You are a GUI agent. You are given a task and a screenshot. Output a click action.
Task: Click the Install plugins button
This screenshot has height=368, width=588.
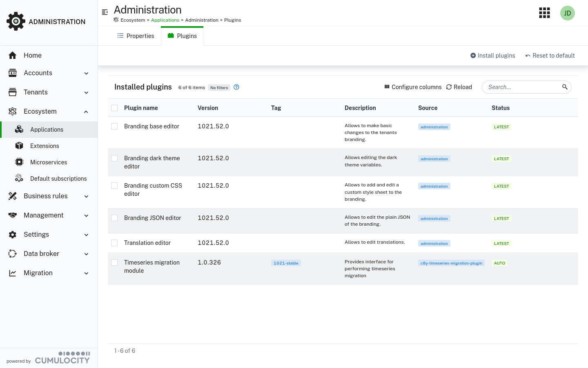tap(492, 56)
